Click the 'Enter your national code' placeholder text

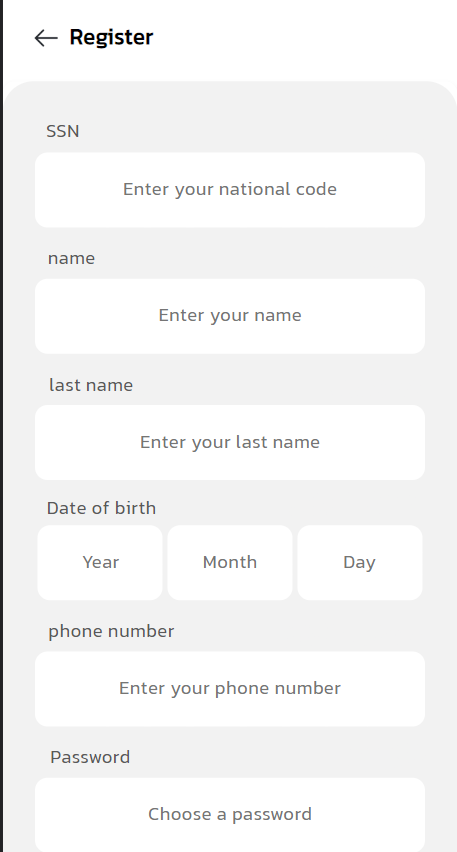coord(230,190)
